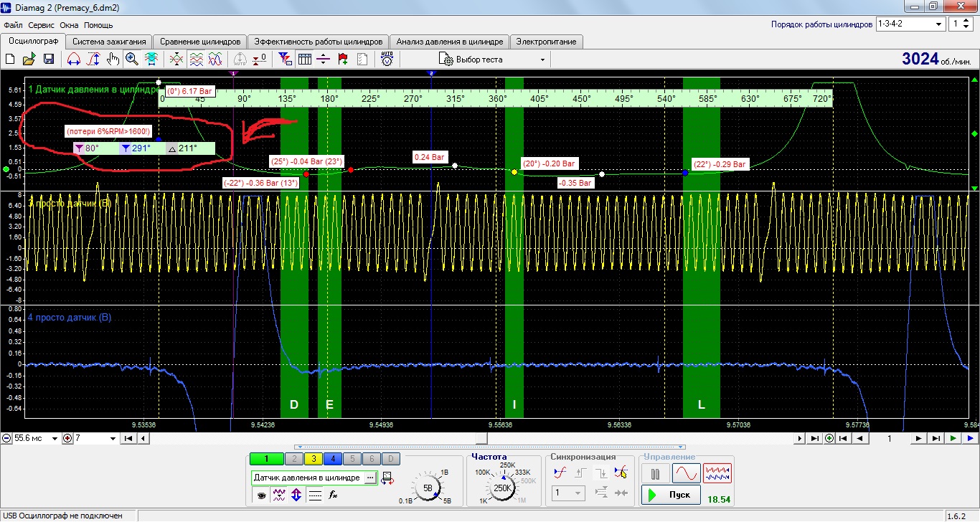Click the table grid toolbar icon

(304, 60)
